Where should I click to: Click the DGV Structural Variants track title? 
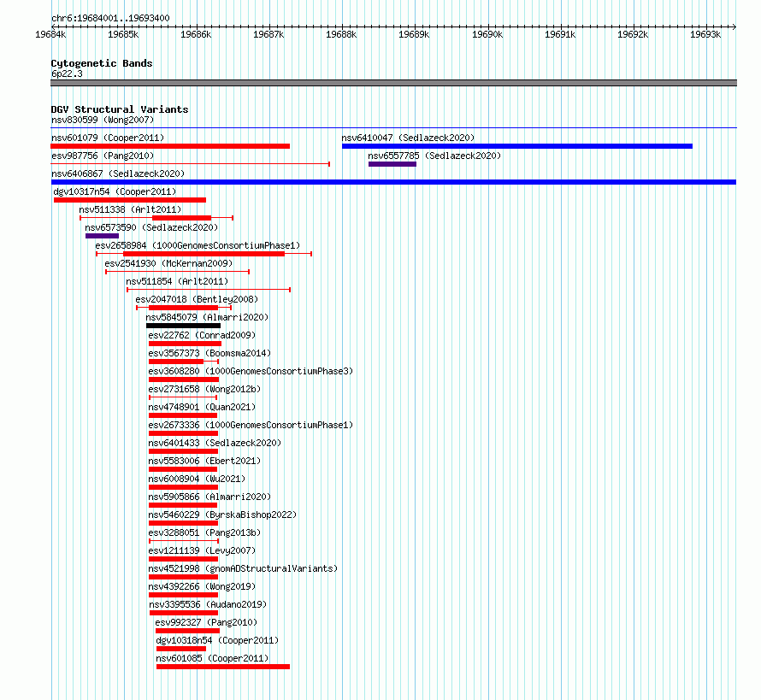120,109
